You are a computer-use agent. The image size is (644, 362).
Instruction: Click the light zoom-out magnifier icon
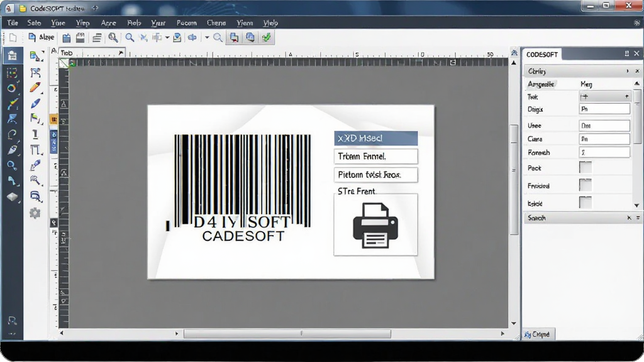[218, 38]
